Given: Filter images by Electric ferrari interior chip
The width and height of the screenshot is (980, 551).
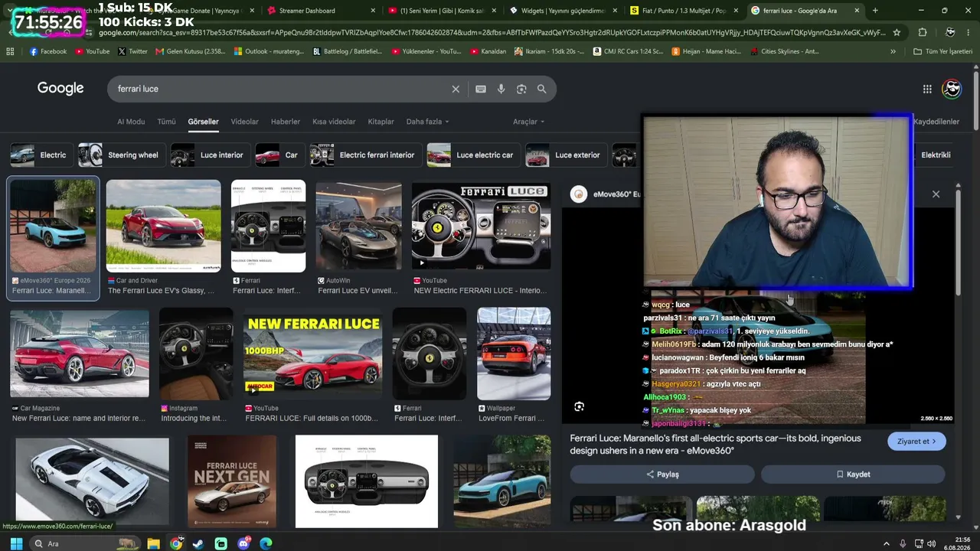Looking at the screenshot, I should tap(364, 155).
